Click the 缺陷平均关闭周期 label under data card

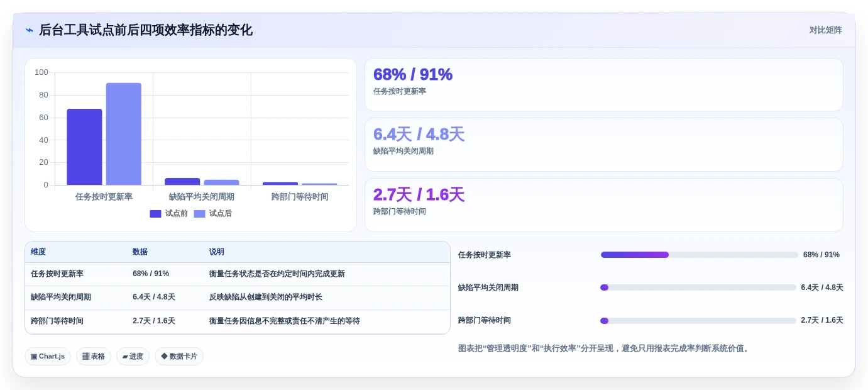pos(404,151)
